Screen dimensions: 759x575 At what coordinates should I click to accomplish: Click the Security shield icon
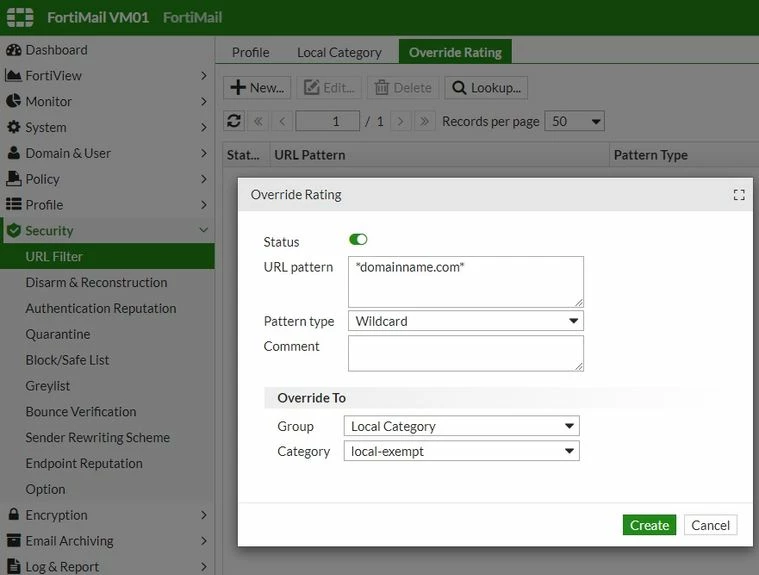14,230
